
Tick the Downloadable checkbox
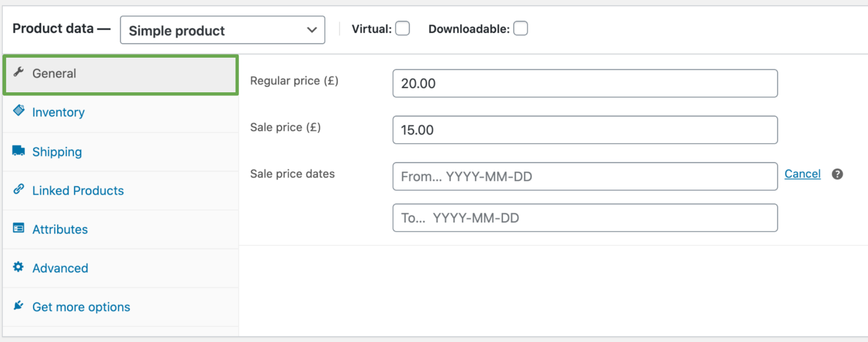coord(520,28)
